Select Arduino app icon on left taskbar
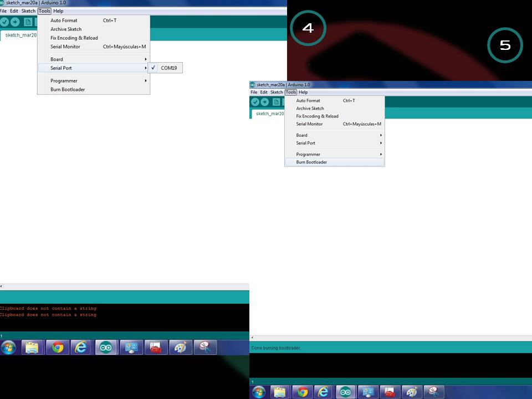The width and height of the screenshot is (532, 399). pos(106,347)
